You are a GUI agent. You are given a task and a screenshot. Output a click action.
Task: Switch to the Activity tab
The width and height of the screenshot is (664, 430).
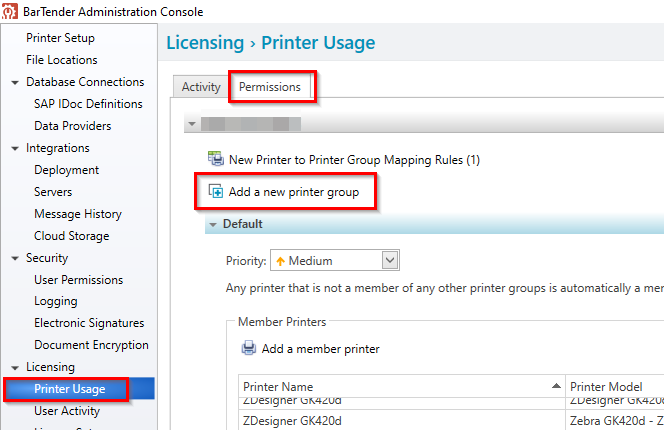pos(201,87)
